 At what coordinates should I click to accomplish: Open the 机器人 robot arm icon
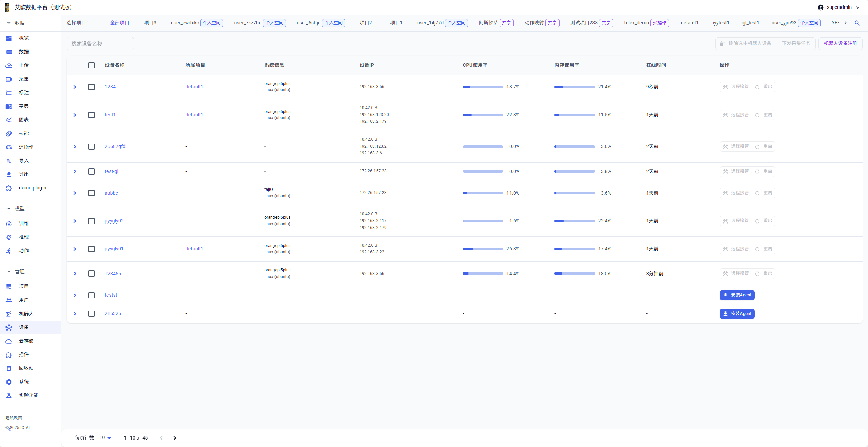pyautogui.click(x=9, y=314)
